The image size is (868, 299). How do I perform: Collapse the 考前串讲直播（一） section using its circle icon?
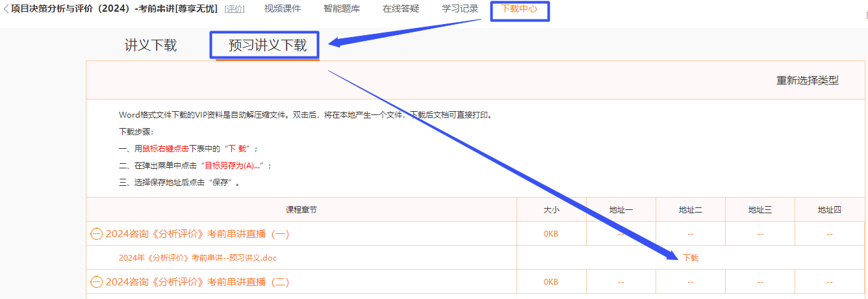click(96, 234)
